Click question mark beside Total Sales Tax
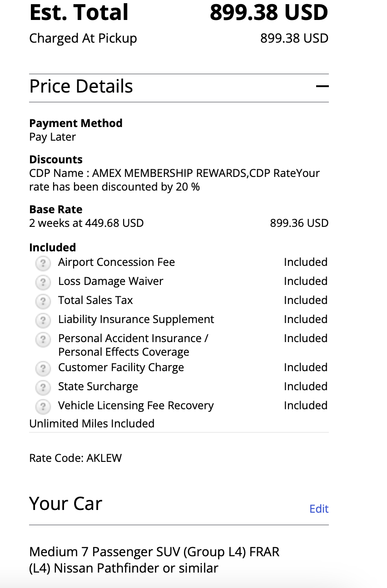This screenshot has height=588, width=387. (43, 301)
